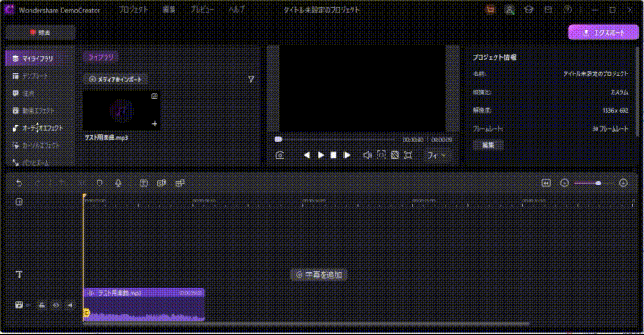644x335 pixels.
Task: Click the メディアをインポート button
Action: click(x=115, y=79)
